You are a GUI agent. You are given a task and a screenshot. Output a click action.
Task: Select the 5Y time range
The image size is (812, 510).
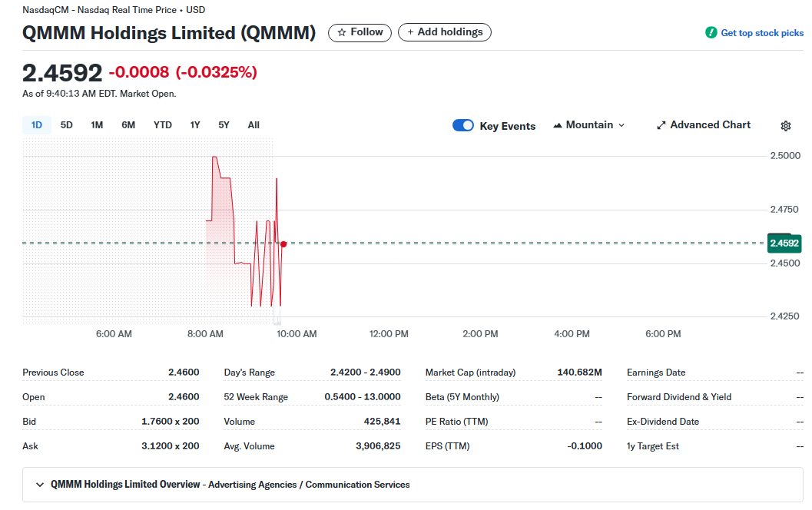pos(224,125)
